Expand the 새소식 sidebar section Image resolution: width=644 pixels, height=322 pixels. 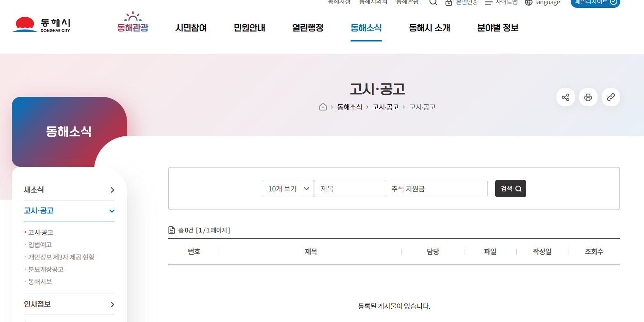pos(69,190)
